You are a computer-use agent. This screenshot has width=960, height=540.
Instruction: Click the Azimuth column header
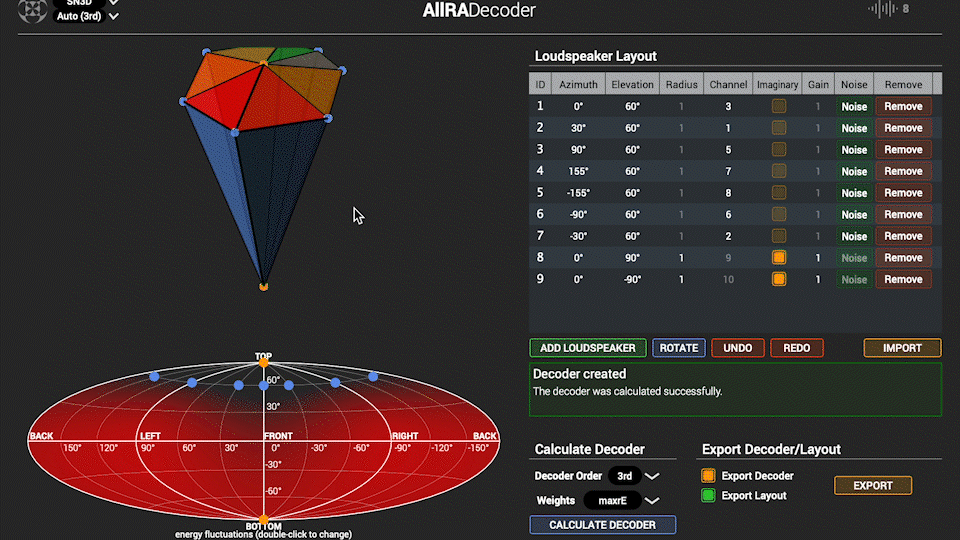[579, 84]
